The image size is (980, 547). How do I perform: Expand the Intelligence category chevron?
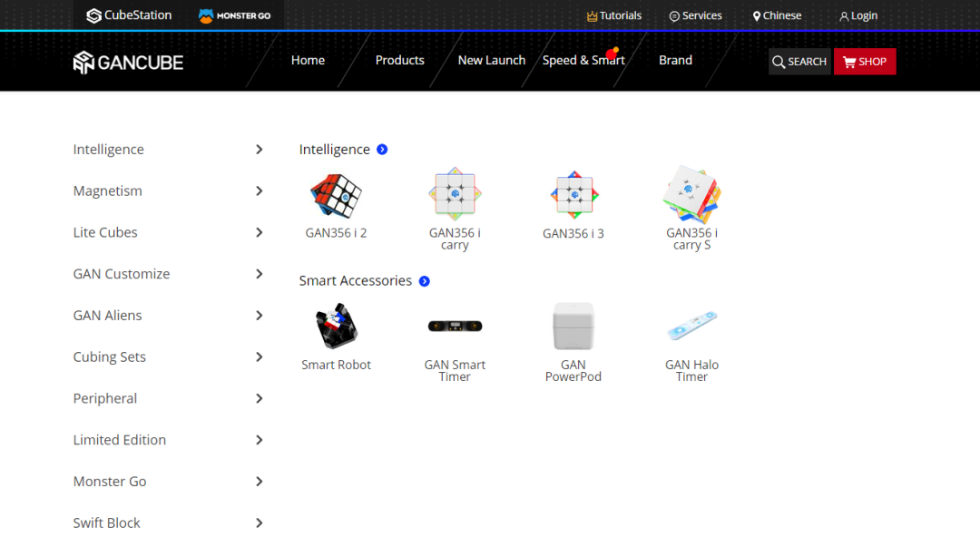coord(260,150)
